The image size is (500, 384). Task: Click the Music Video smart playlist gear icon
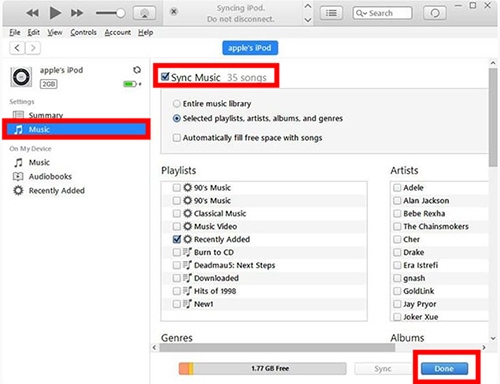point(188,226)
